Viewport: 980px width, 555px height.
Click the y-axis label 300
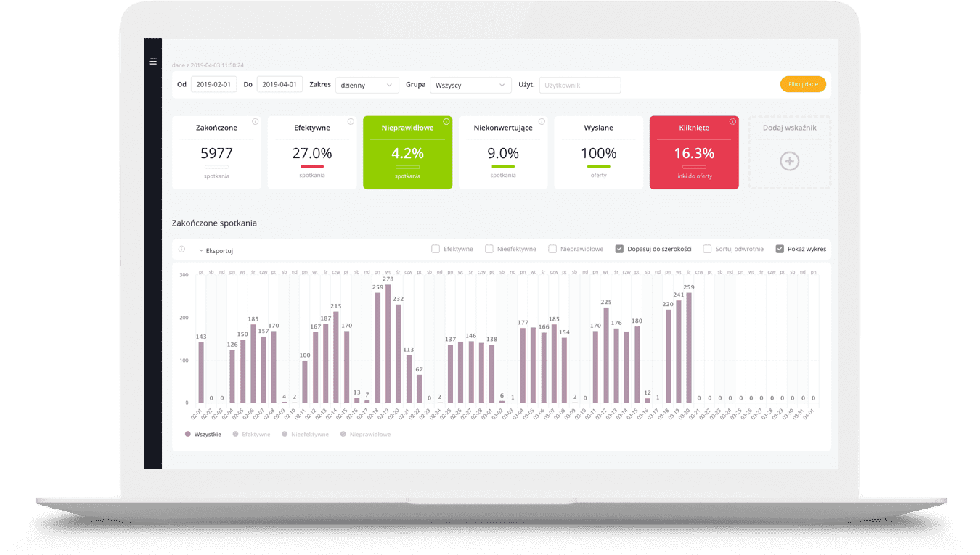[x=184, y=275]
